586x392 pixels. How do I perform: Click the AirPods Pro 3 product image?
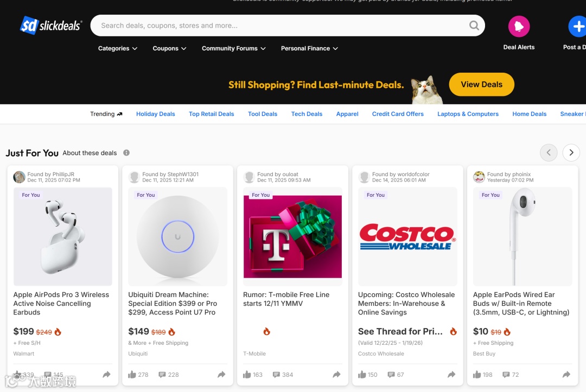[63, 237]
